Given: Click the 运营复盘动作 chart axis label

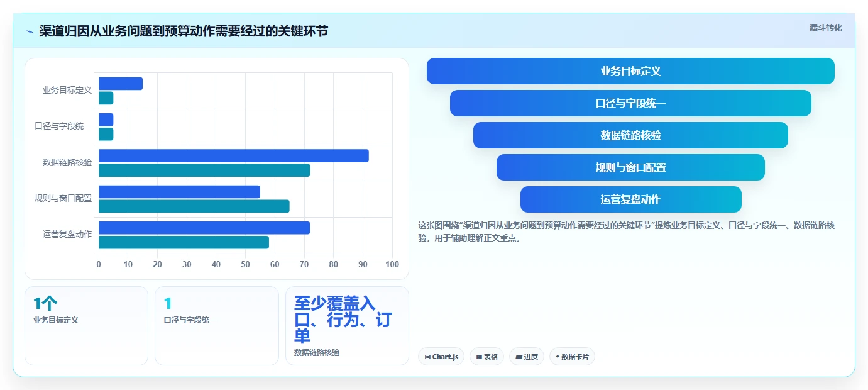Looking at the screenshot, I should (67, 235).
